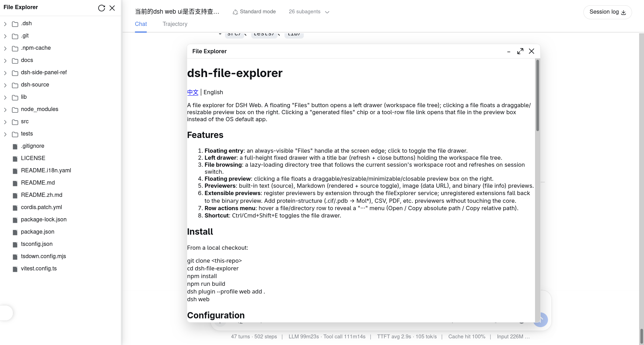Expand the .npm-cache folder
This screenshot has height=345, width=644.
(x=5, y=48)
